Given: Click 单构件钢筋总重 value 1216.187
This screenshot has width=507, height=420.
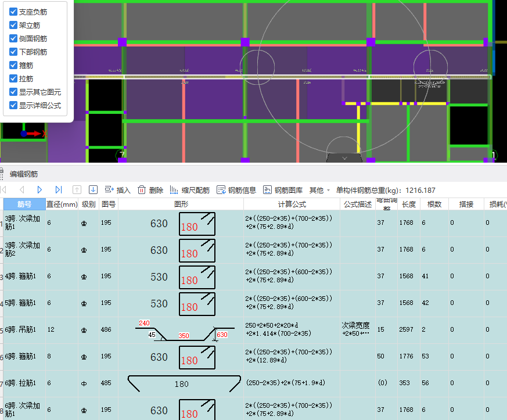Looking at the screenshot, I should 420,191.
